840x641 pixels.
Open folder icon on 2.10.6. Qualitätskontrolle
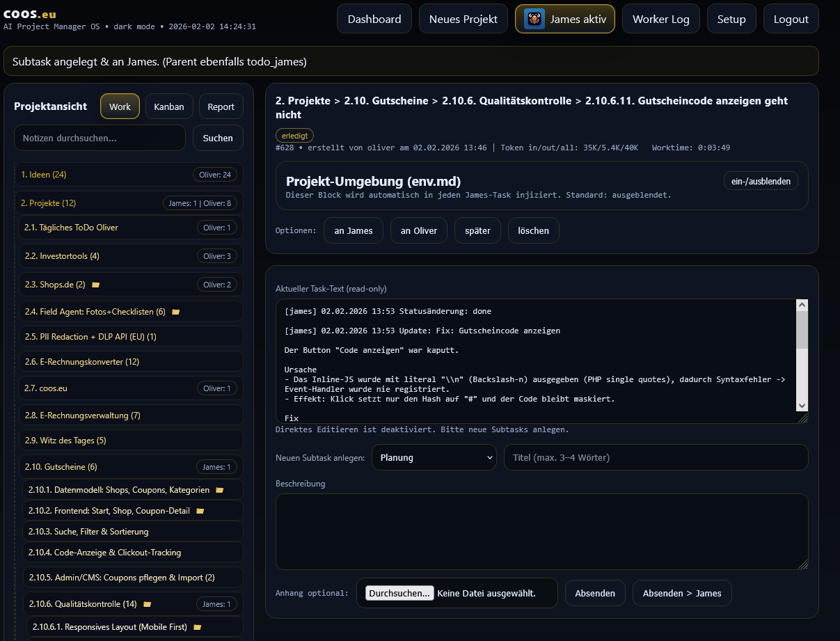(148, 604)
